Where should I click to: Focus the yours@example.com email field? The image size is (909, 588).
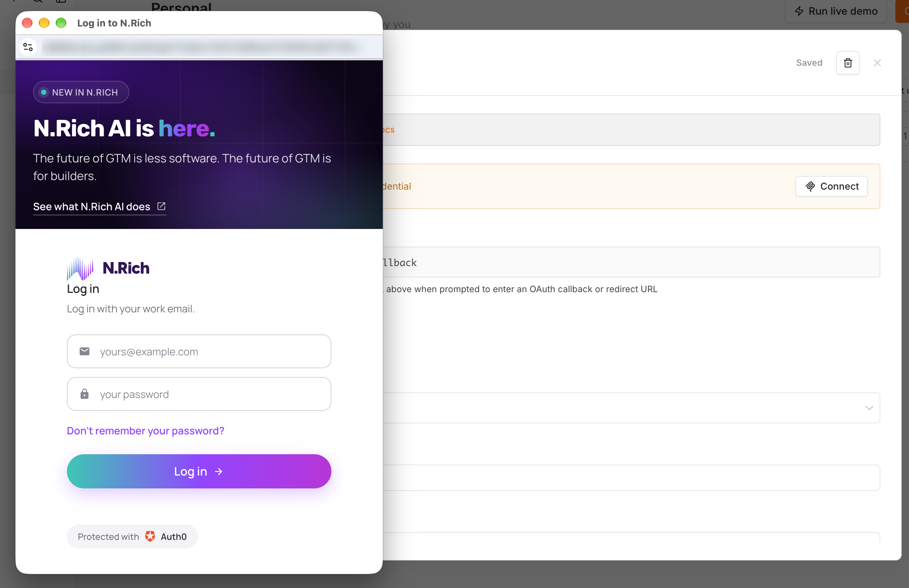point(199,351)
